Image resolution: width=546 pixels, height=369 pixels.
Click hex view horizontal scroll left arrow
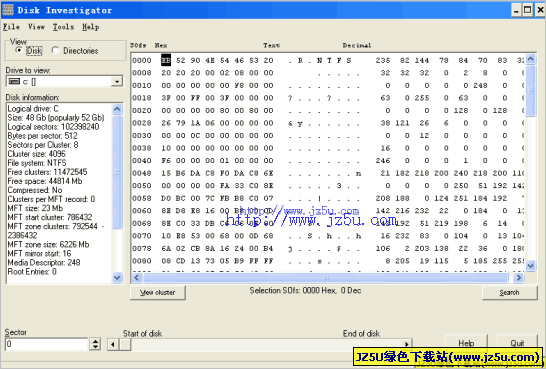tap(136, 277)
